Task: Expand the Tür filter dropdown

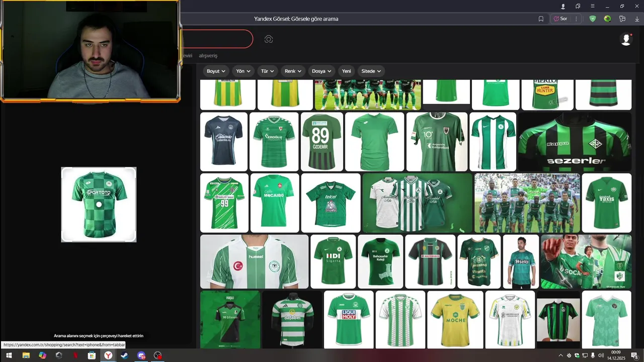Action: tap(267, 71)
